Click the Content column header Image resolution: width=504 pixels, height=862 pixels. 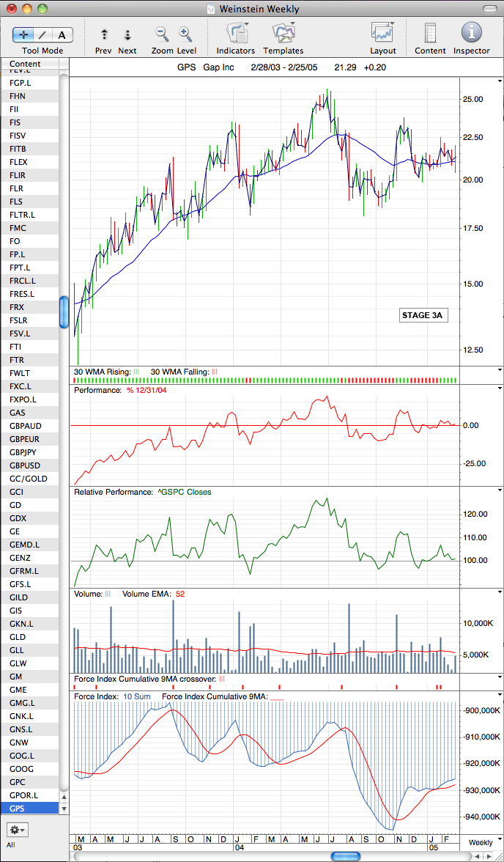[30, 64]
